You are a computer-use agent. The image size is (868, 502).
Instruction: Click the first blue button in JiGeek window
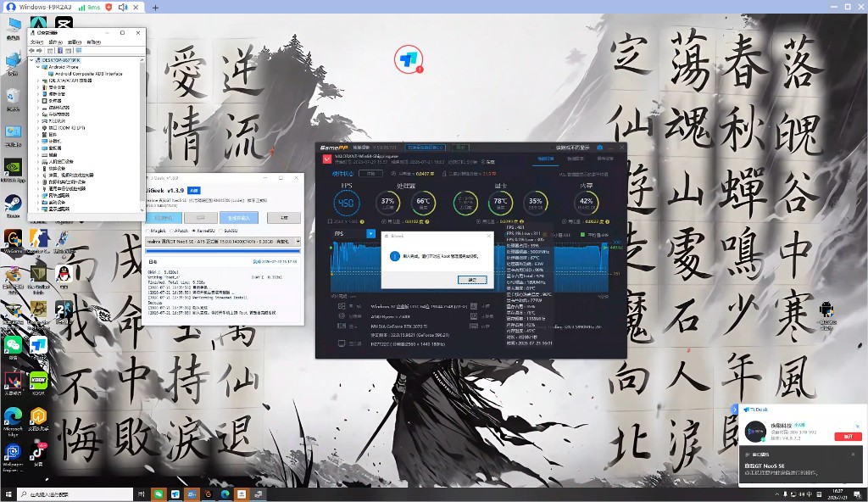click(164, 218)
